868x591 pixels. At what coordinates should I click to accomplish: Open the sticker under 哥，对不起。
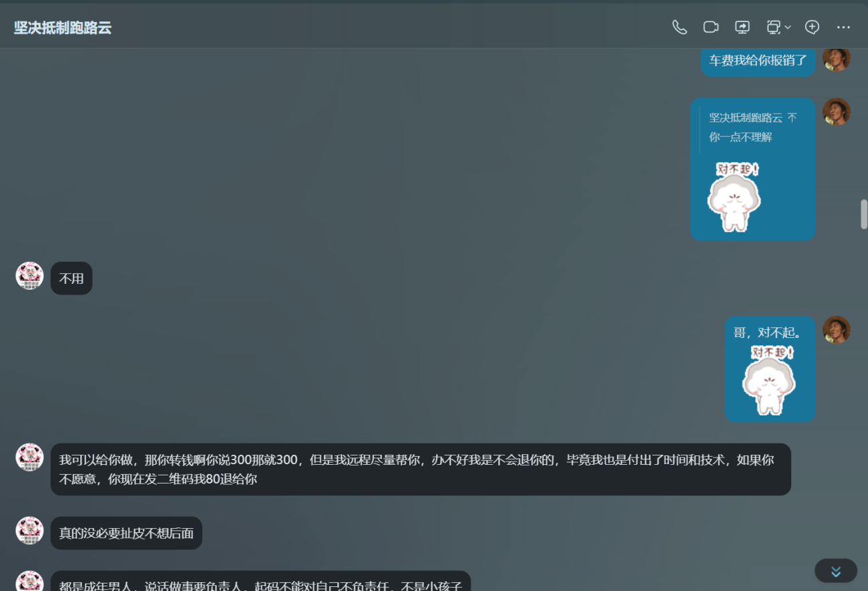pyautogui.click(x=769, y=380)
